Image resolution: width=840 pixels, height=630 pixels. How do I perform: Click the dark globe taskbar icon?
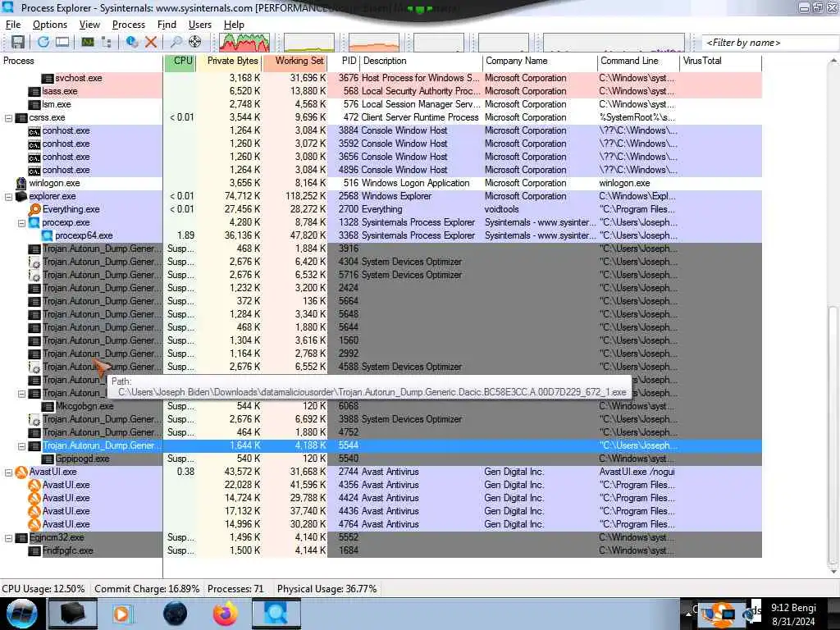[x=176, y=614]
